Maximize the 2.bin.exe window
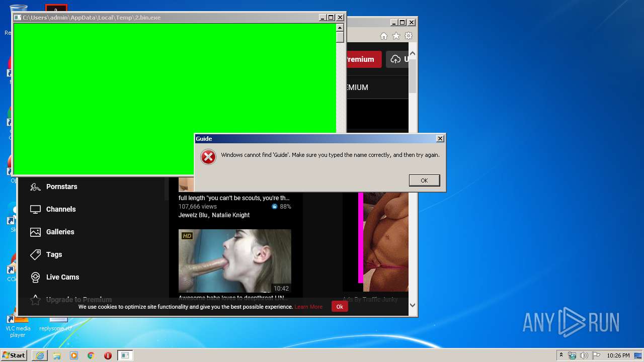Screen dimensions: 644x362 click(x=331, y=18)
